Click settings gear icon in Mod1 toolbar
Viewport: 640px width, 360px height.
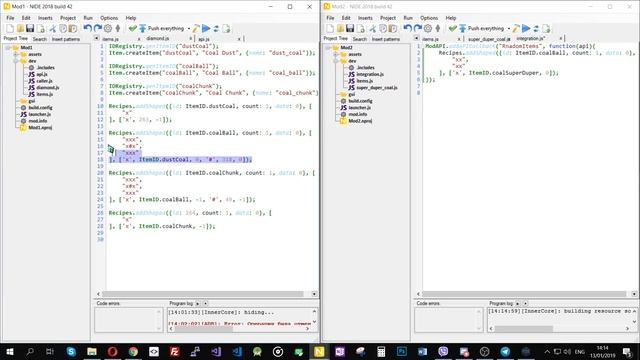[x=108, y=29]
